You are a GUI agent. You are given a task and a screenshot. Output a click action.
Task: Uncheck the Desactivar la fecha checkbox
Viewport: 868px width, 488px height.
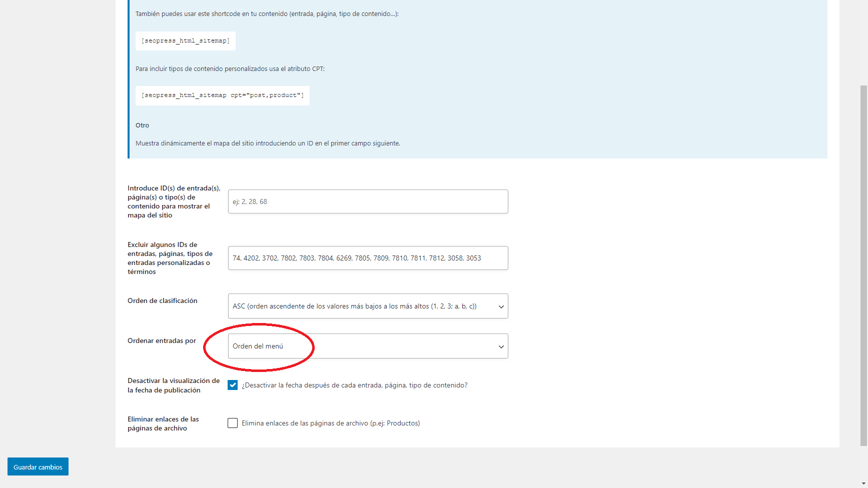tap(233, 385)
